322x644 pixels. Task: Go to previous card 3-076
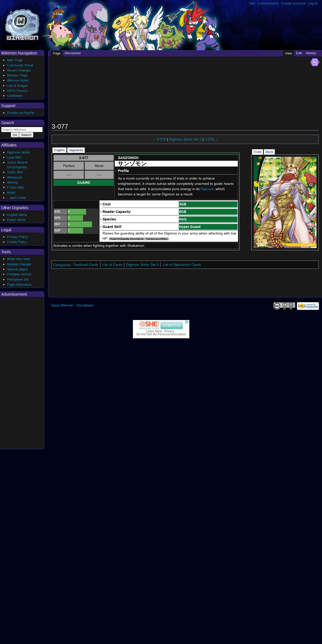159,139
